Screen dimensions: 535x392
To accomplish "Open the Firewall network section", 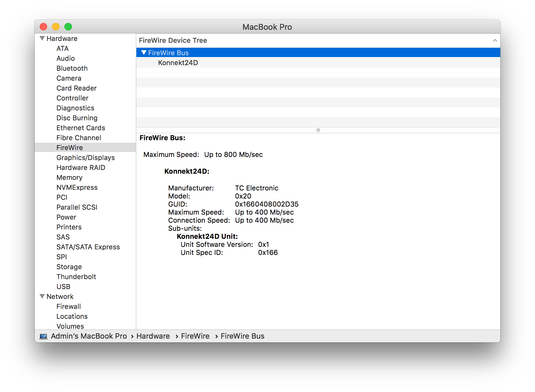I will pyautogui.click(x=69, y=306).
